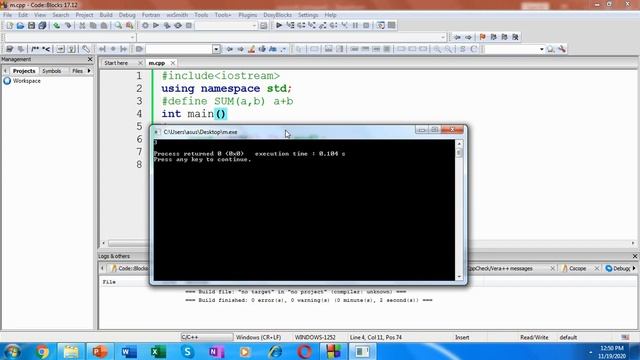This screenshot has width=640, height=360.
Task: Start debugging with Debug/Continue arrow
Action: click(279, 25)
